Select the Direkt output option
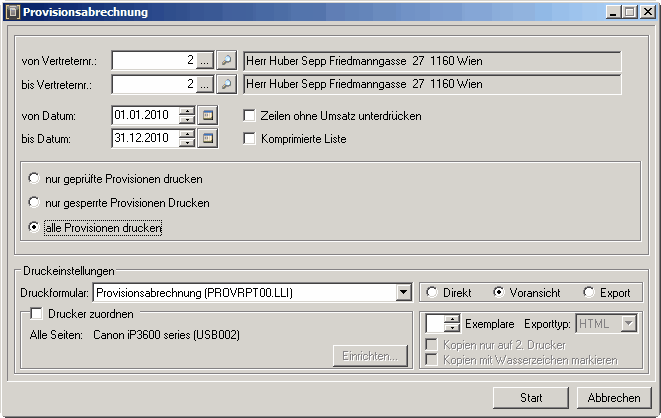Screen dimensions: 661x418 (432, 293)
